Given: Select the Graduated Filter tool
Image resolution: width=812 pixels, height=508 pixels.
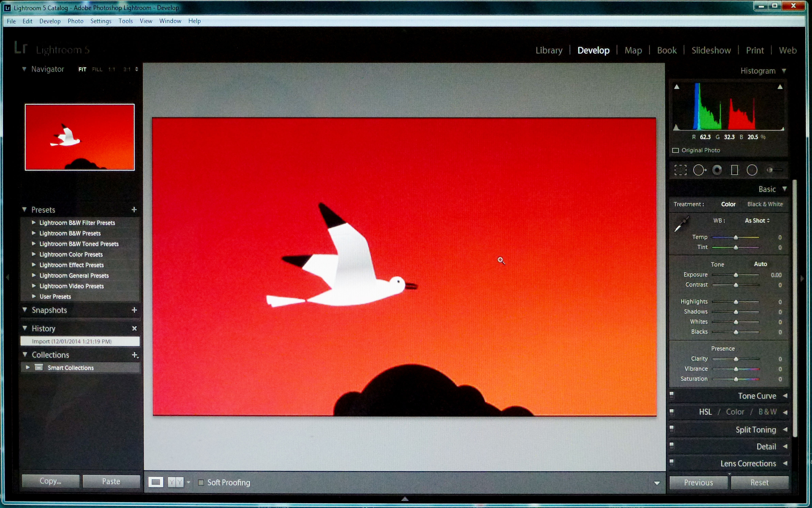Looking at the screenshot, I should coord(734,170).
